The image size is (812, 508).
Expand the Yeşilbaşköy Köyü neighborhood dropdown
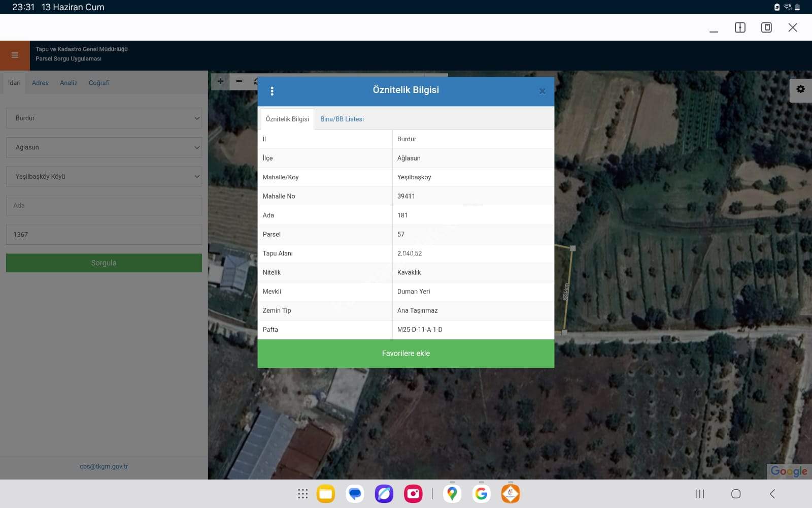(x=104, y=177)
